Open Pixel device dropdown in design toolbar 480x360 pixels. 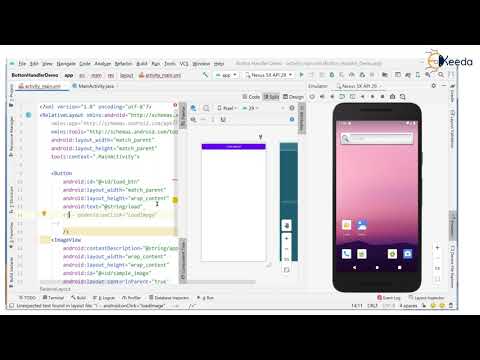tap(227, 108)
